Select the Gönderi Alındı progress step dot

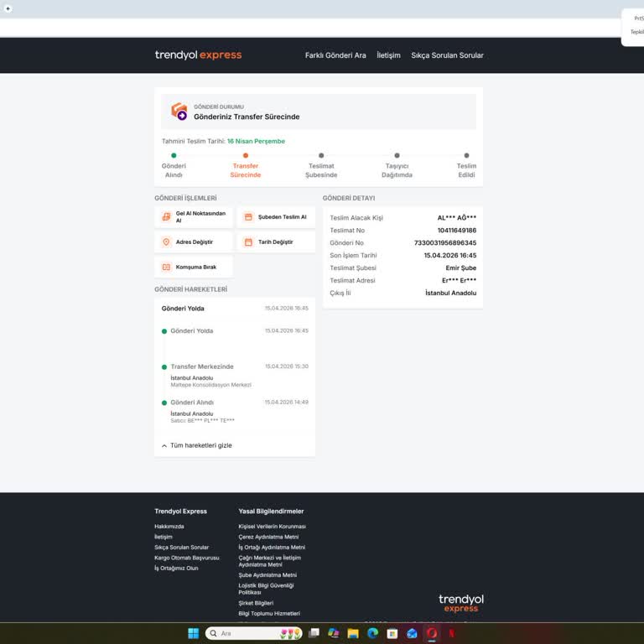click(174, 155)
